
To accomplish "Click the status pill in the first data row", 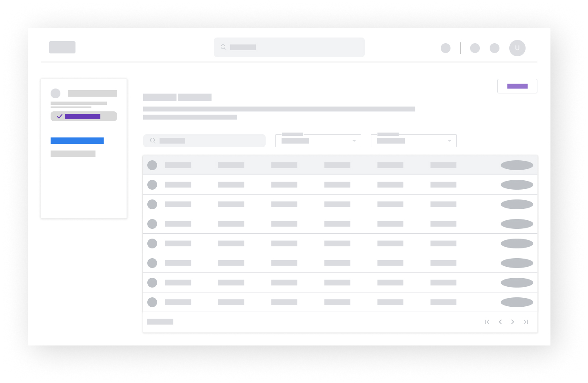I will (x=517, y=185).
